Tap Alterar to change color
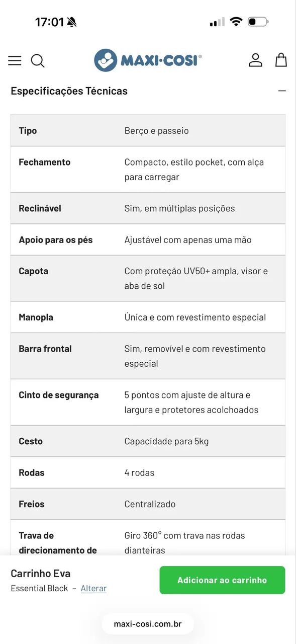 click(93, 588)
